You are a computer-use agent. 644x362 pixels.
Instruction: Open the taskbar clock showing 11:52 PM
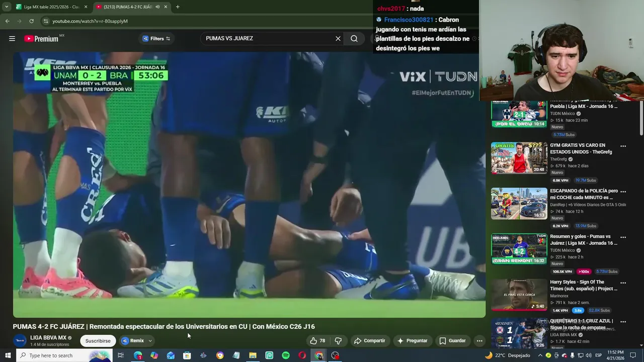[x=615, y=355]
